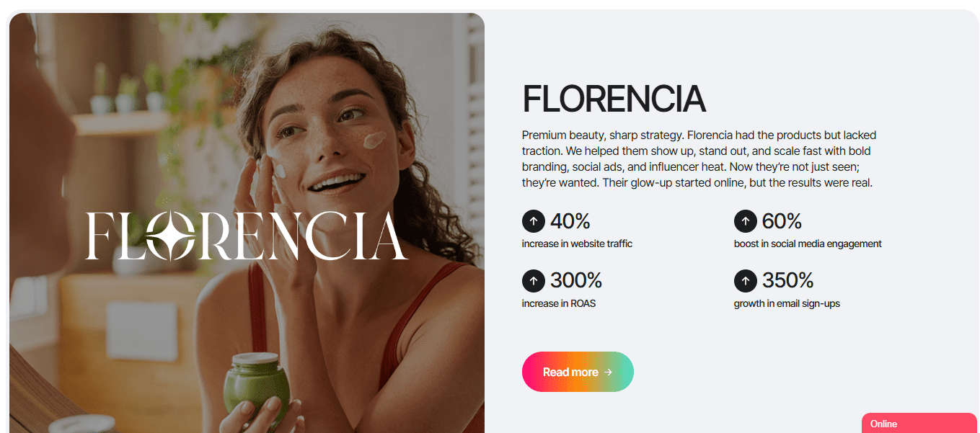Click the 350% statistic number

point(787,280)
